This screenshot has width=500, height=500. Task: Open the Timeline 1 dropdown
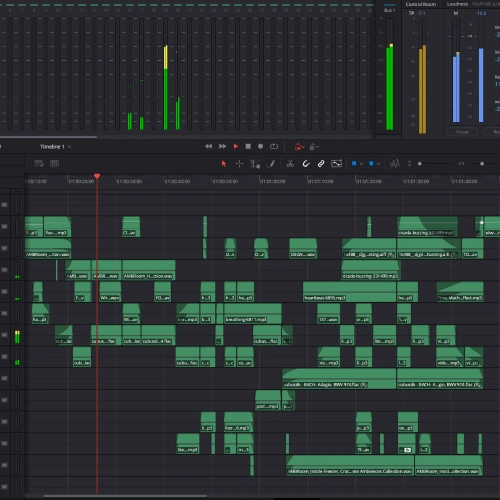tap(55, 147)
